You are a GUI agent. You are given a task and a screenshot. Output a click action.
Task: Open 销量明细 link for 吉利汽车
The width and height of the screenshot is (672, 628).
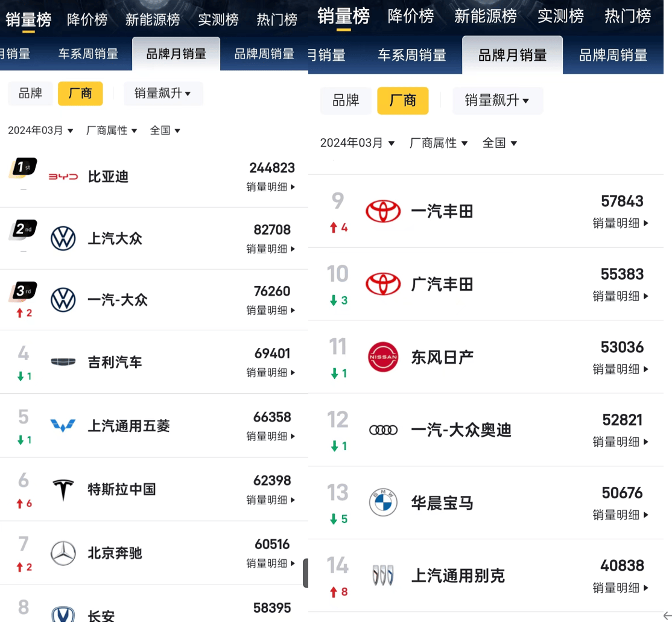[271, 372]
